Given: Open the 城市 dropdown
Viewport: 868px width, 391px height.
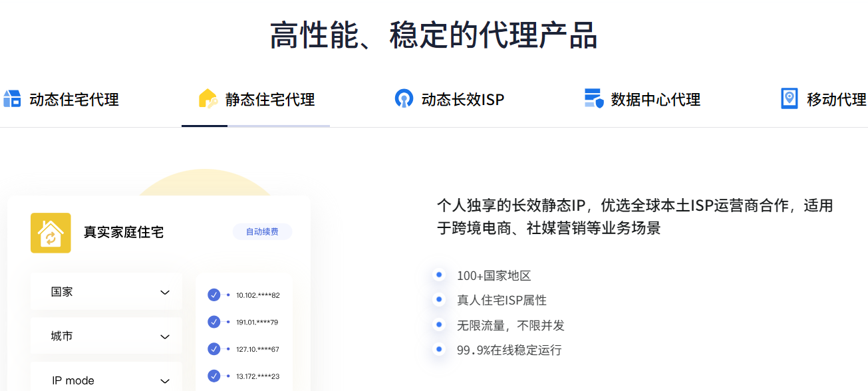Looking at the screenshot, I should point(106,336).
